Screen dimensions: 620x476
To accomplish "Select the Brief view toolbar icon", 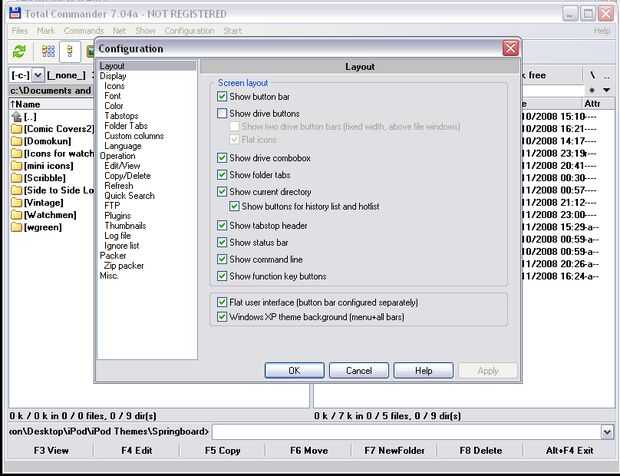I will pyautogui.click(x=48, y=51).
